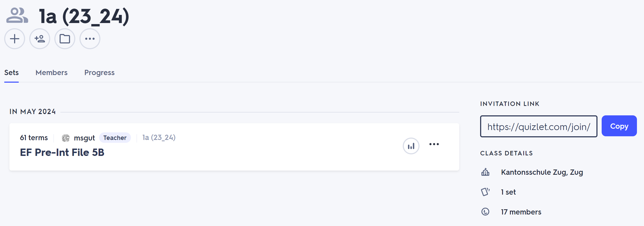Click the flashcards set icon in class details

click(485, 192)
